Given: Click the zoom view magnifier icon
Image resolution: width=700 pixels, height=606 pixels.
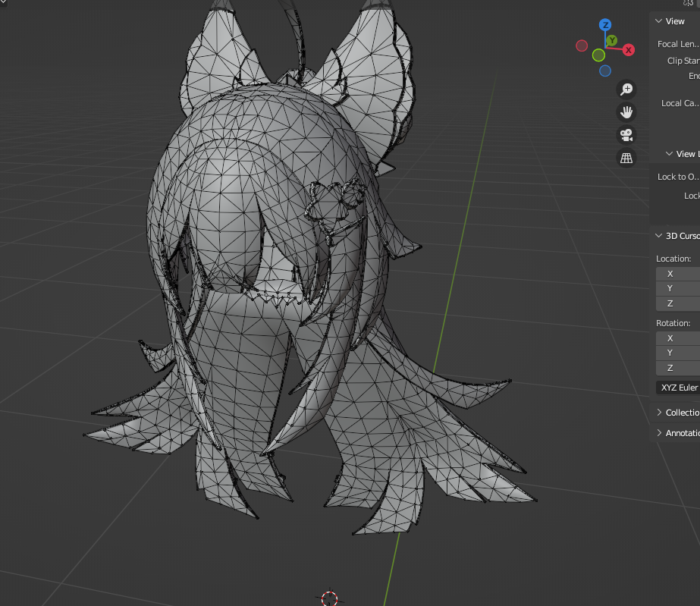Looking at the screenshot, I should click(x=626, y=89).
